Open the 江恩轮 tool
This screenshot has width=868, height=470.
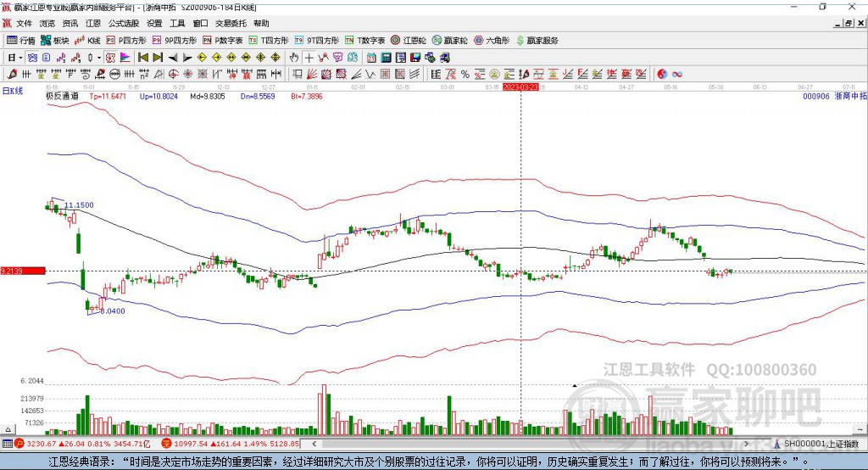pos(409,41)
